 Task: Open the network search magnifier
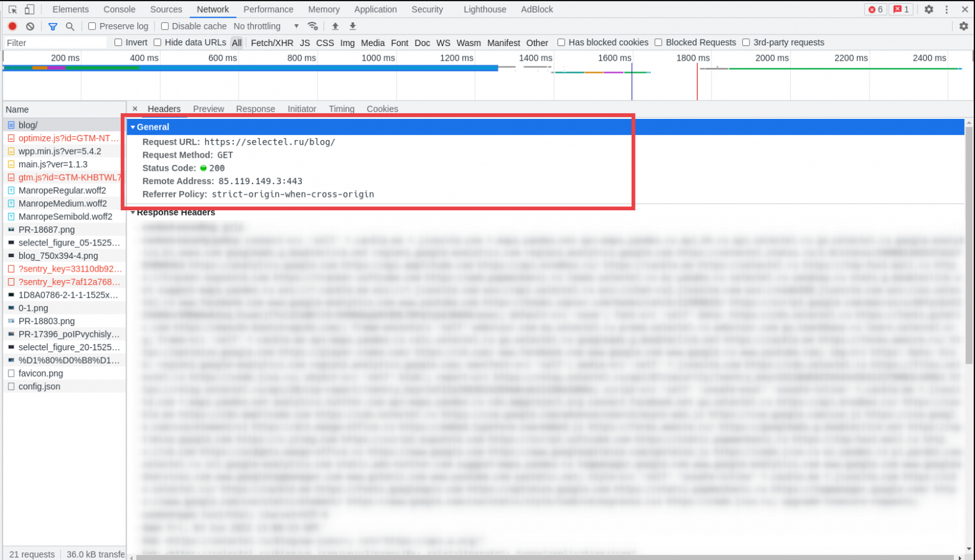(70, 26)
